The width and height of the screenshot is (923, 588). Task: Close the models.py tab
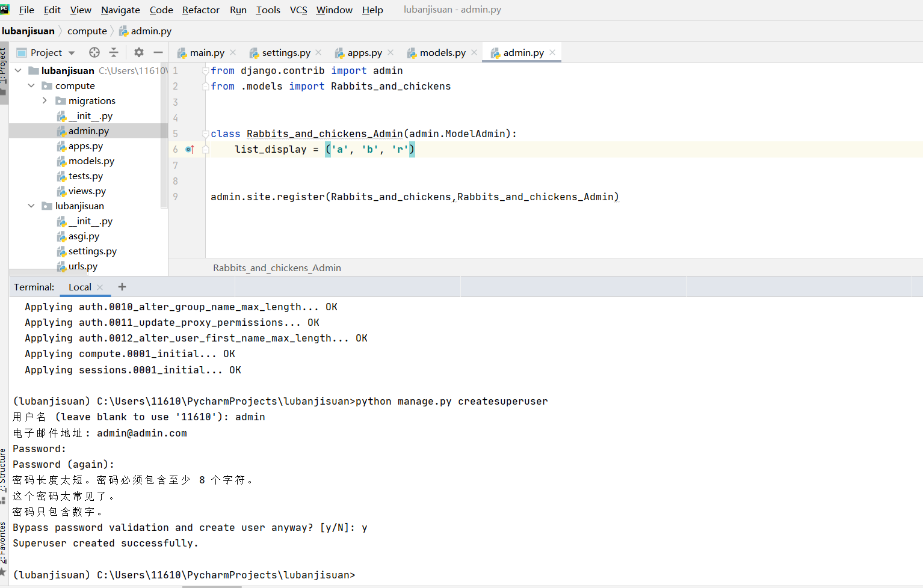click(474, 52)
